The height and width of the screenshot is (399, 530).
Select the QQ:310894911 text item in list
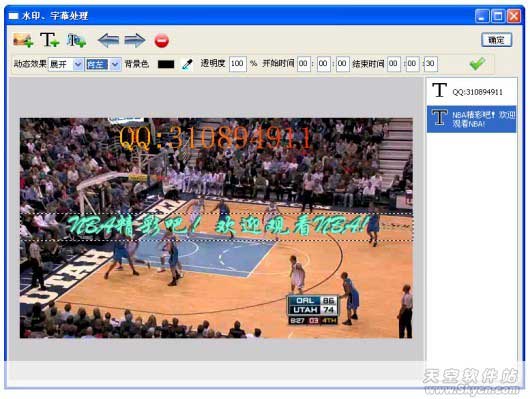point(472,91)
